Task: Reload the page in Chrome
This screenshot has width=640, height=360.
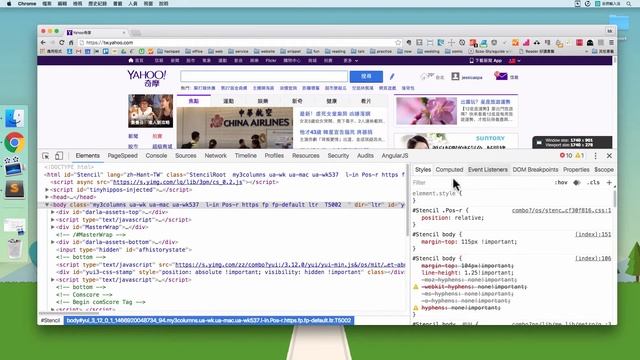Action: pos(62,42)
